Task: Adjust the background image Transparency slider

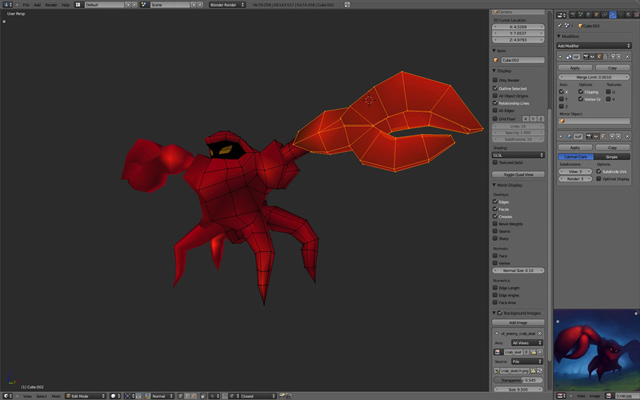Action: click(x=518, y=379)
